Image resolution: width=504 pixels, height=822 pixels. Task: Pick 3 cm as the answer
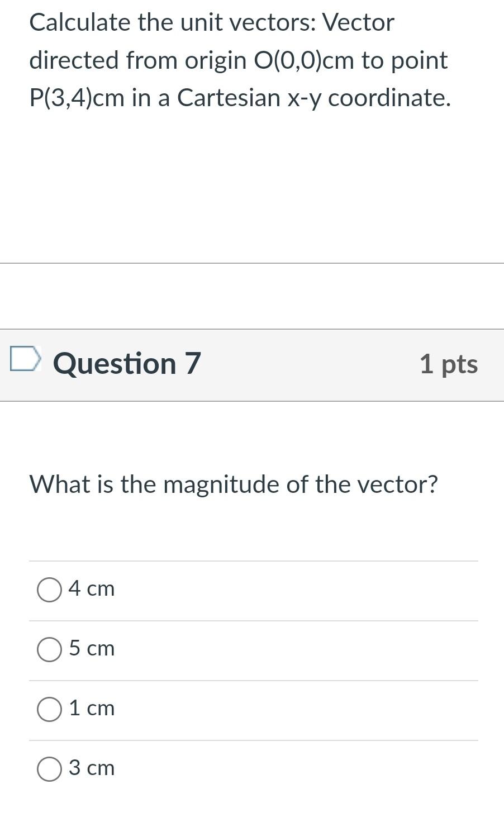click(x=49, y=768)
